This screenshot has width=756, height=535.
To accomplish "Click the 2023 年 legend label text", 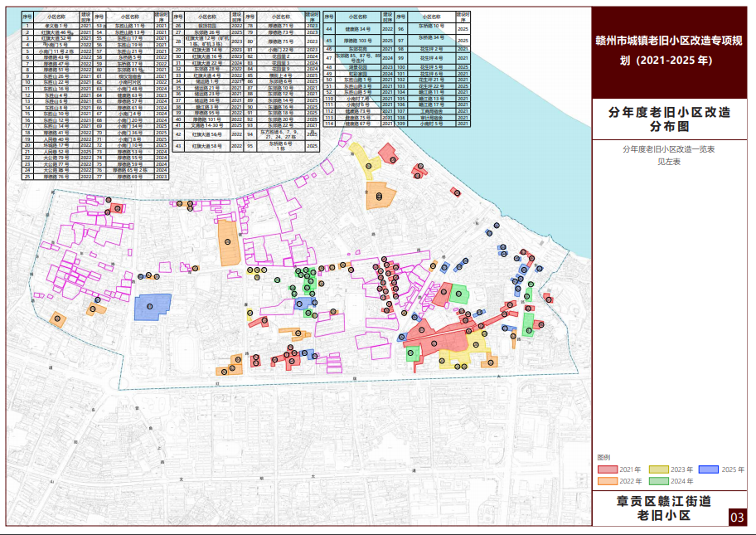I will tap(681, 469).
